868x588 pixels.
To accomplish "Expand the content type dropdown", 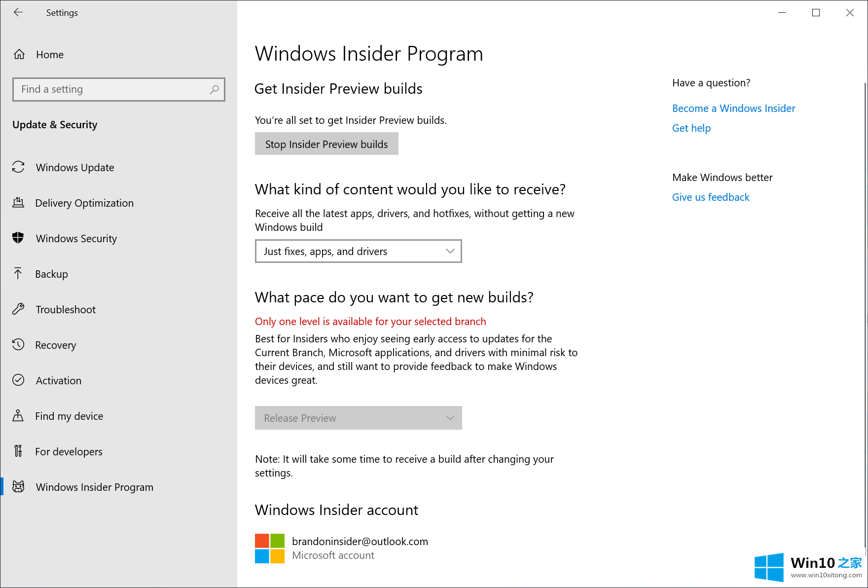I will 359,251.
